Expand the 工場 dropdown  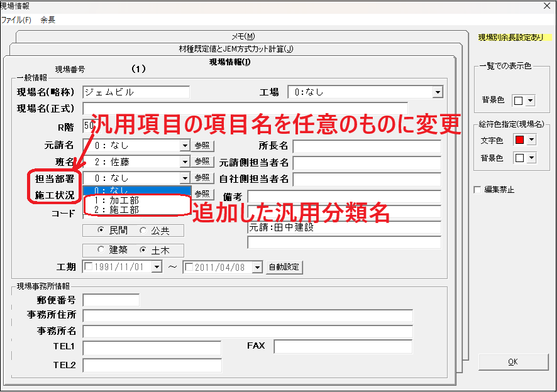[438, 92]
